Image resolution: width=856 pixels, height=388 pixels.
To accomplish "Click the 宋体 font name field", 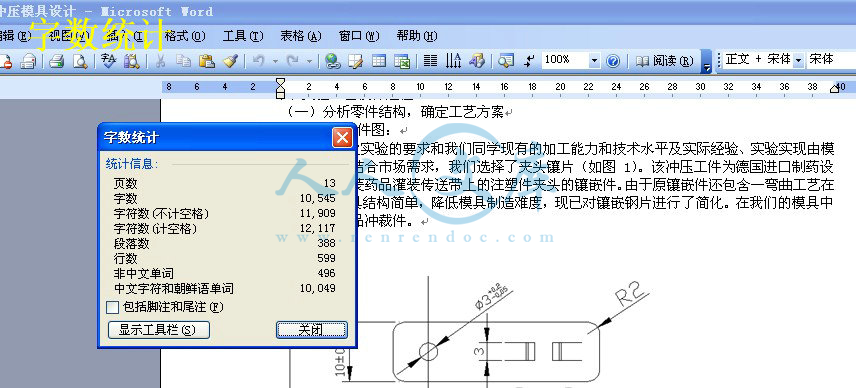I will tap(830, 61).
